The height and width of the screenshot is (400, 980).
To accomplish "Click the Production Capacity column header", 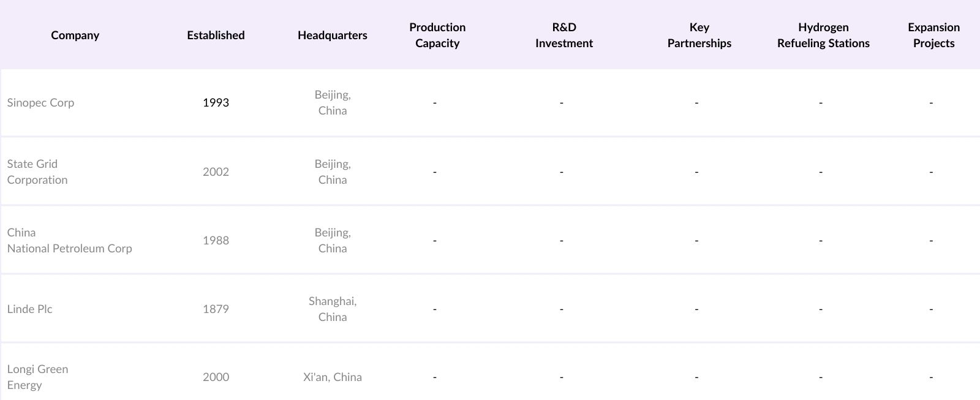I will 437,36.
